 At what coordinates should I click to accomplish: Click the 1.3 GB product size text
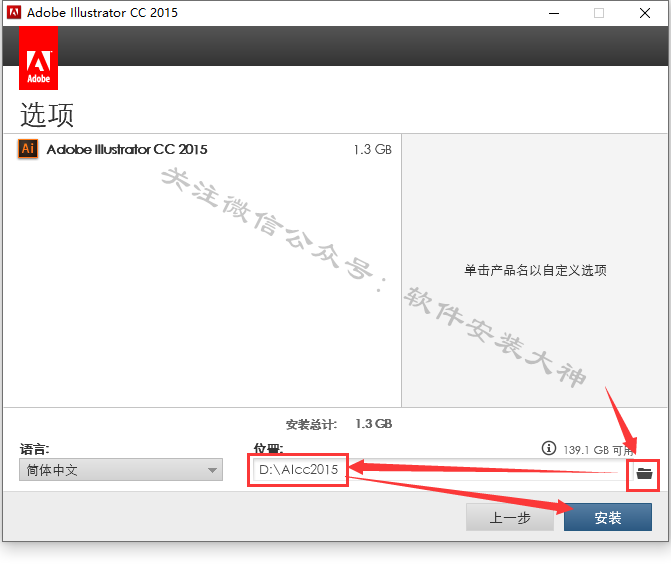click(372, 149)
